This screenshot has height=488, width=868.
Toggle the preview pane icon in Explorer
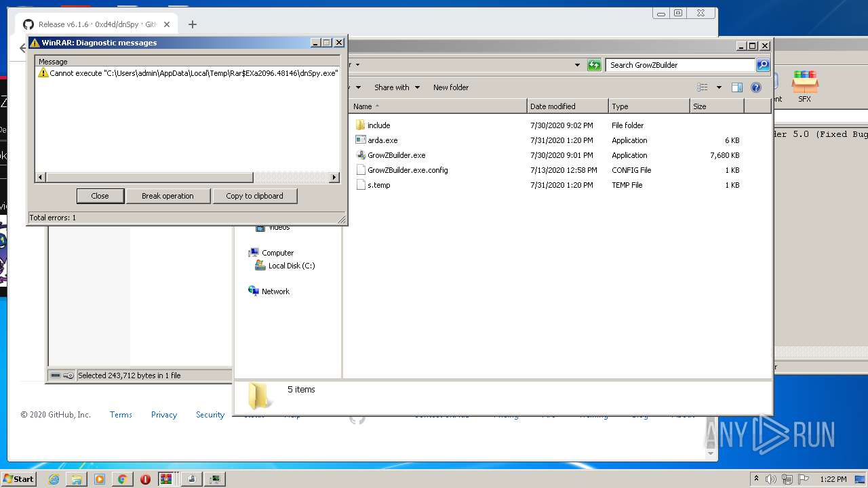[737, 87]
